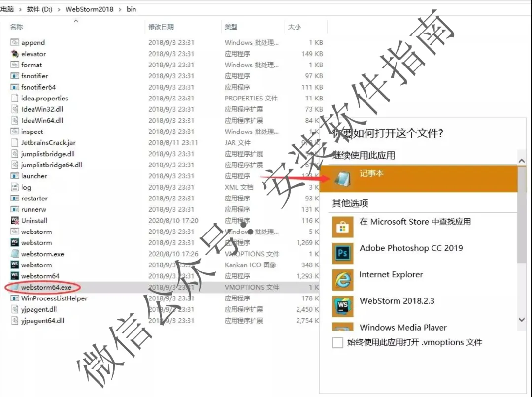Click the WS icon of webstorm64 application
Image resolution: width=532 pixels, height=397 pixels.
15,276
